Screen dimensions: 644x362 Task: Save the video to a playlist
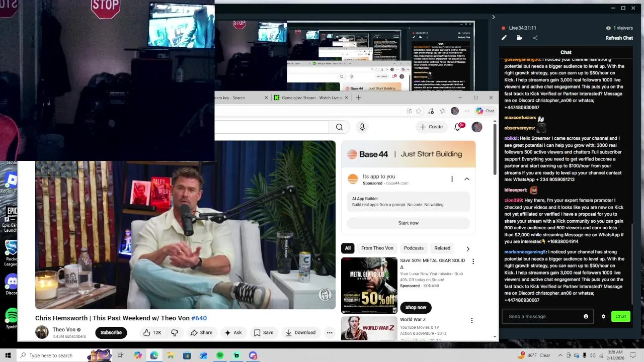tap(264, 332)
